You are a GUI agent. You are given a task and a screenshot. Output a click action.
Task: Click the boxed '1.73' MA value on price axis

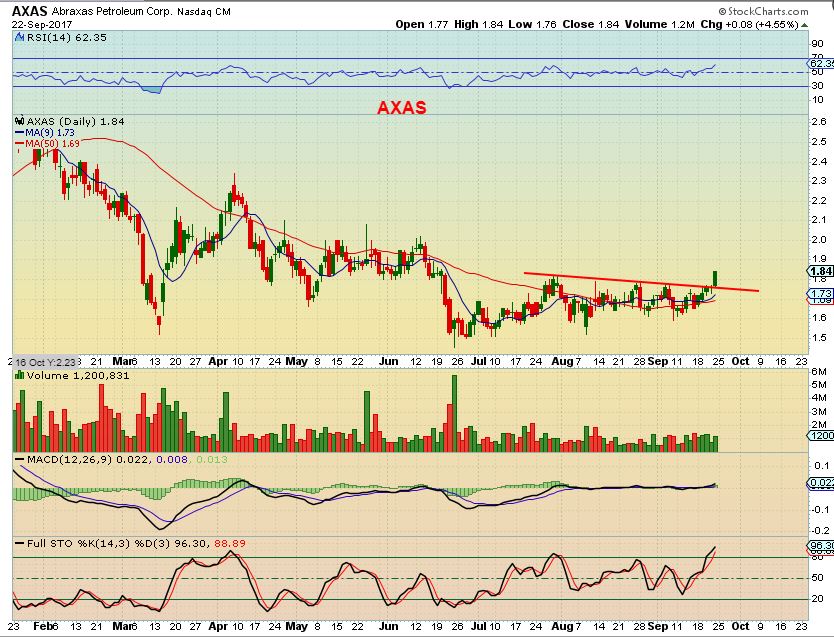[x=820, y=294]
